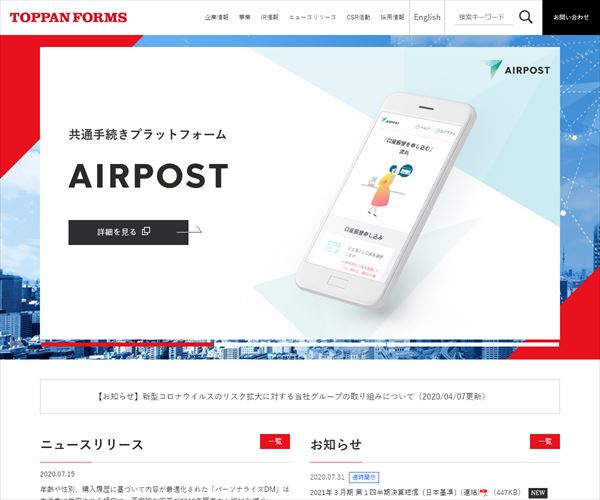
Task: Open the 事業 menu item
Action: coord(245,17)
